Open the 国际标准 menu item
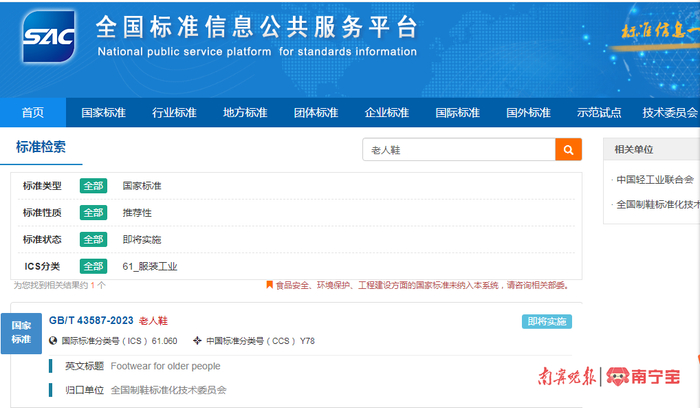The image size is (700, 408). click(458, 112)
